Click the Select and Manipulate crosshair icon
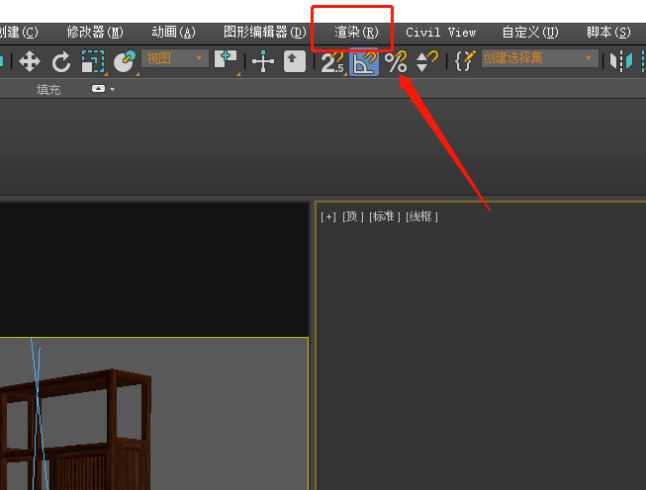This screenshot has width=646, height=490. pyautogui.click(x=263, y=62)
